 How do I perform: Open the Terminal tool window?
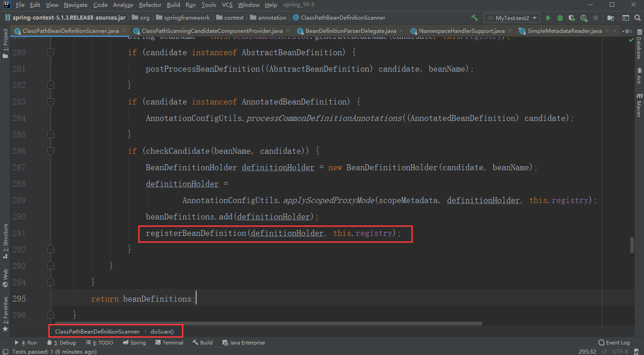[169, 343]
